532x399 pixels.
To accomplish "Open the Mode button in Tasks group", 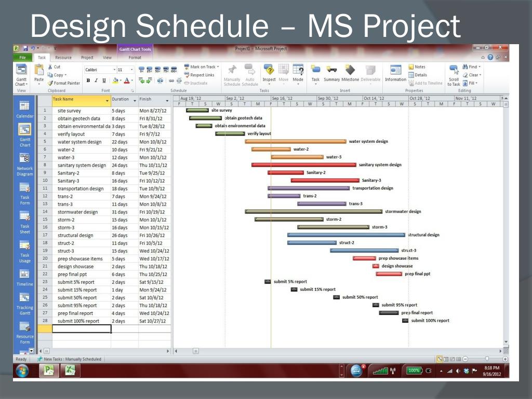I will [x=298, y=74].
